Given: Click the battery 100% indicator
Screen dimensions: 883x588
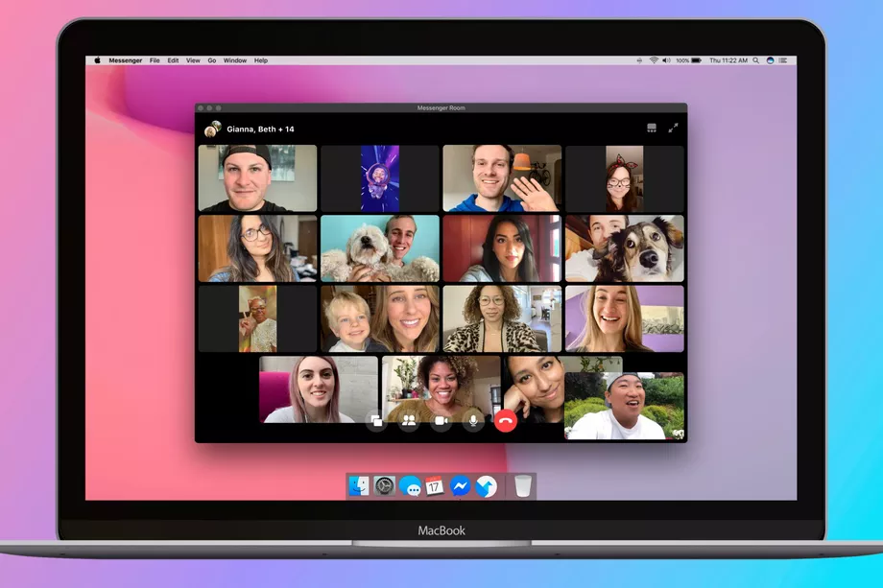Looking at the screenshot, I should 689,60.
